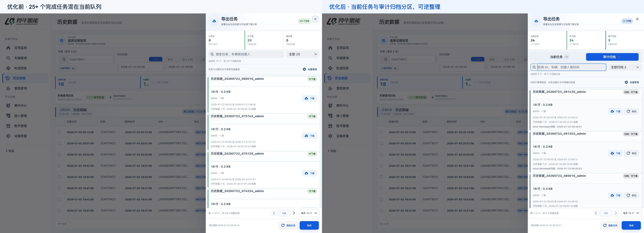644x233 pixels.
Task: Open 轨迹回放 in the 优化后 screenshot sidebar
Action: (x=347, y=68)
